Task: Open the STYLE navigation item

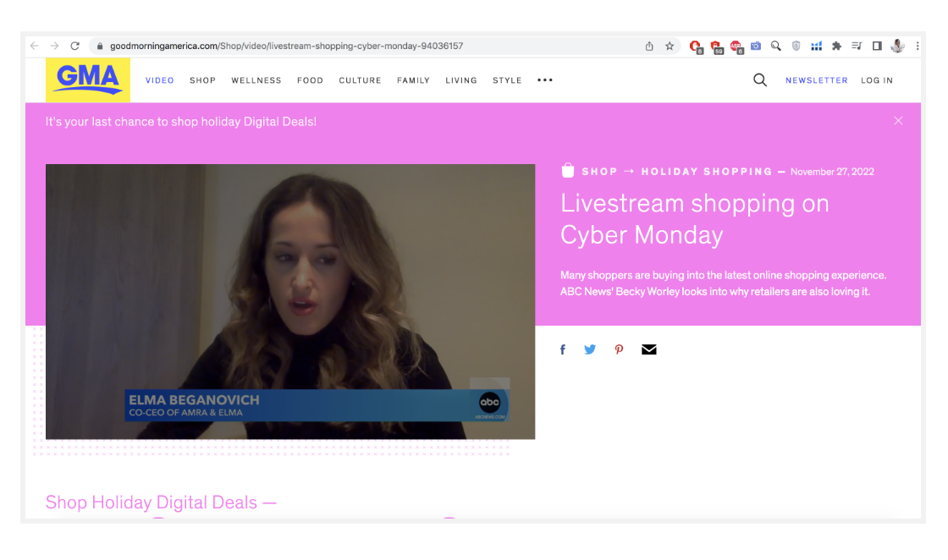Action: pos(507,80)
